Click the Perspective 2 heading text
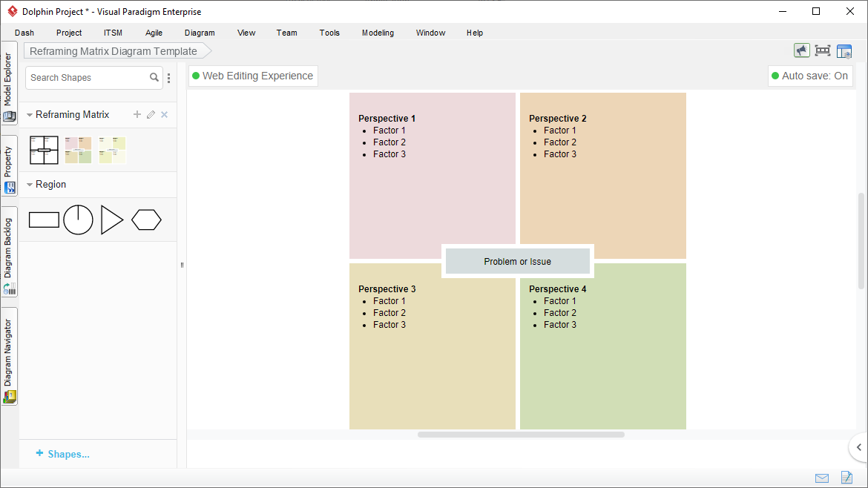The height and width of the screenshot is (488, 868). [x=557, y=119]
